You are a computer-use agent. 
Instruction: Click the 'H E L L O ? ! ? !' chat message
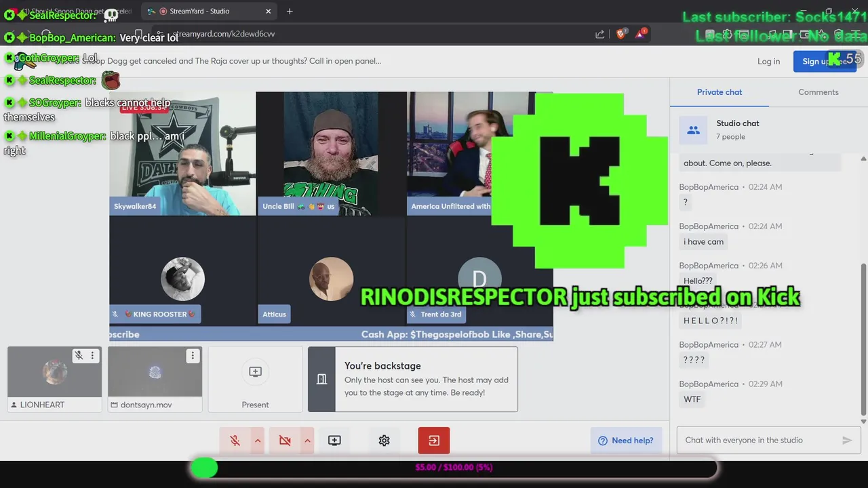(711, 321)
